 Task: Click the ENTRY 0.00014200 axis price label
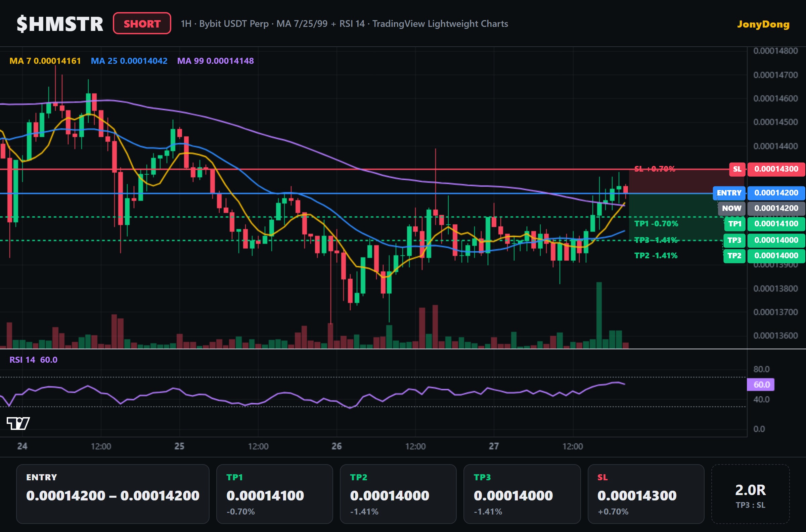tap(776, 193)
